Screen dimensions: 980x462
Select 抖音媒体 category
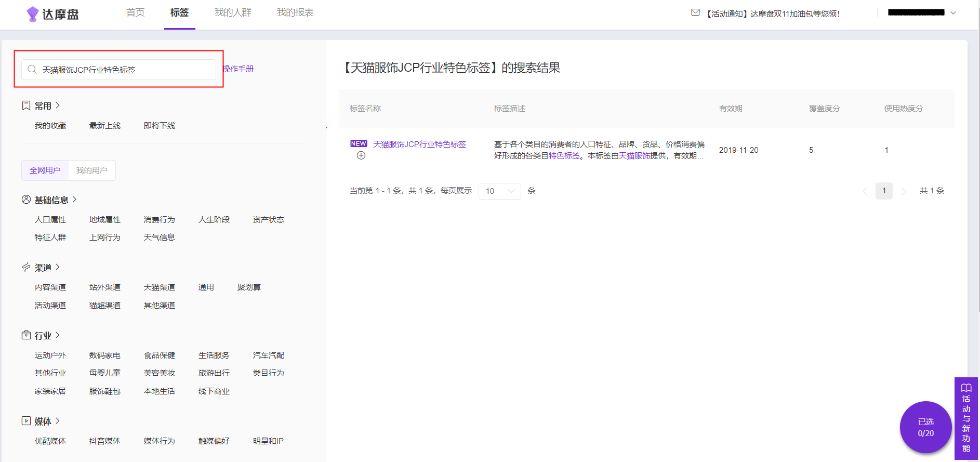(x=105, y=441)
